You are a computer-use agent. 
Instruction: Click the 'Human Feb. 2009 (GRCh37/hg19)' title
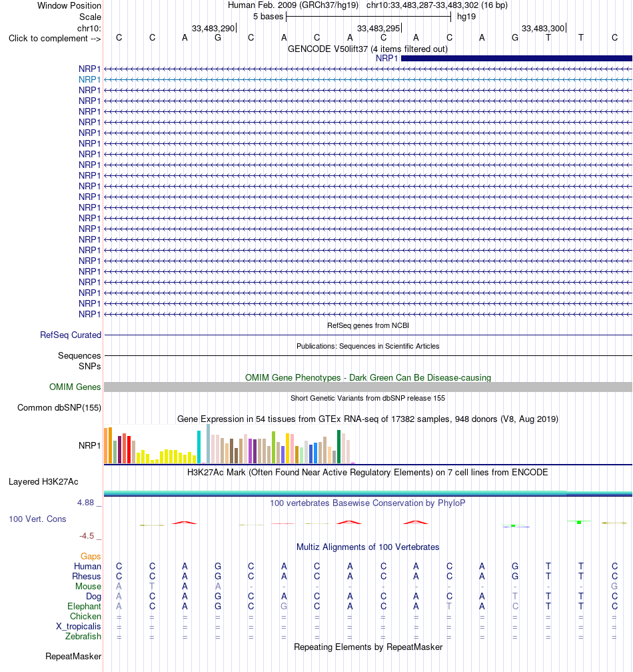coord(293,5)
